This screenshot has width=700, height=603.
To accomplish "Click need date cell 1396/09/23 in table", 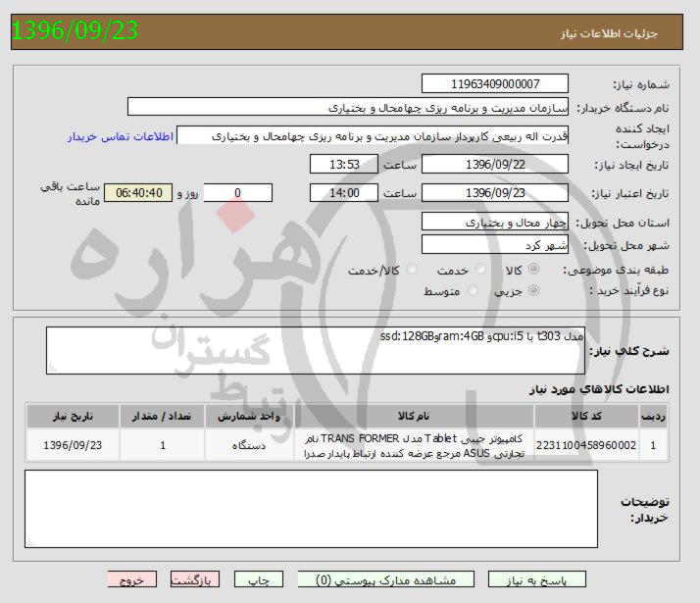I will coord(73,445).
